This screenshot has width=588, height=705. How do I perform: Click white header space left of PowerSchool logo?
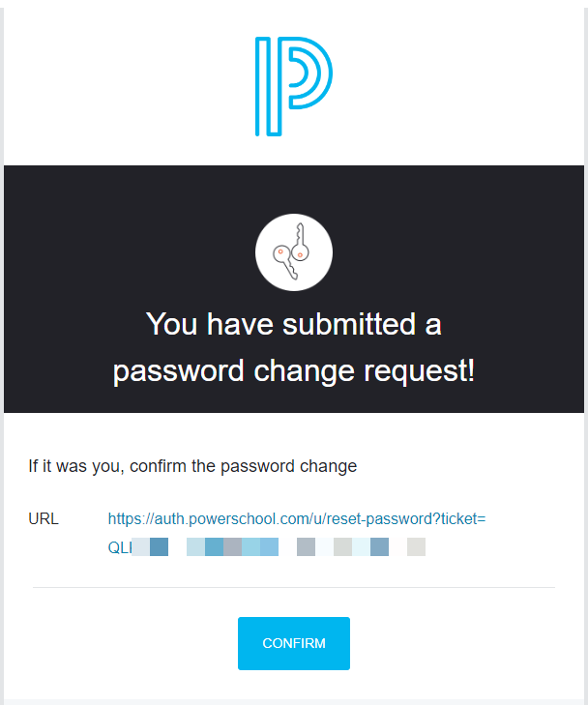(116, 85)
